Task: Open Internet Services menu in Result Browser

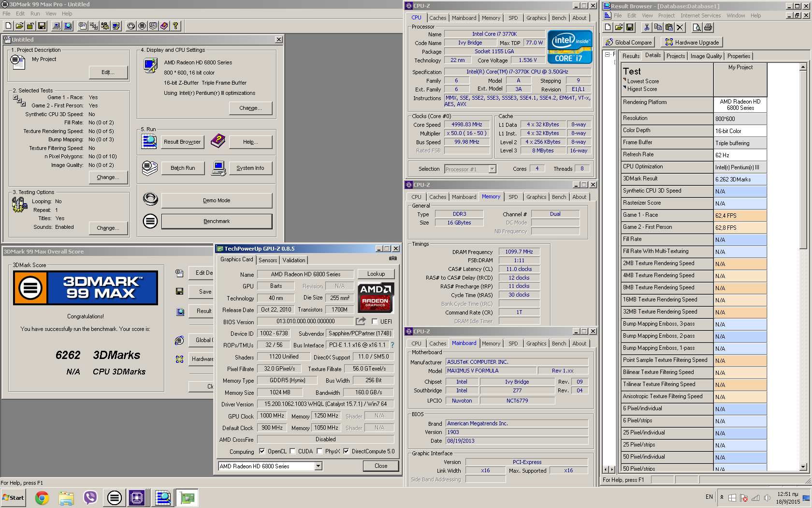Action: pos(700,15)
